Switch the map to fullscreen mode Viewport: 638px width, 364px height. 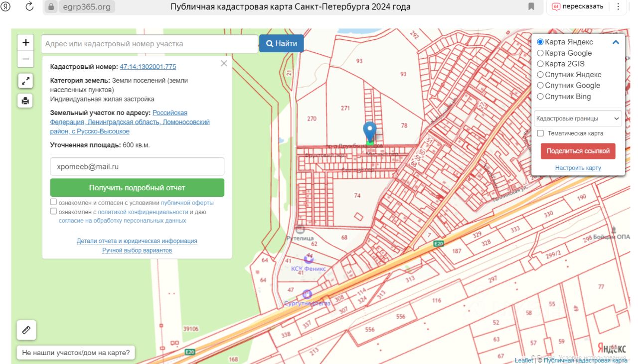[26, 81]
